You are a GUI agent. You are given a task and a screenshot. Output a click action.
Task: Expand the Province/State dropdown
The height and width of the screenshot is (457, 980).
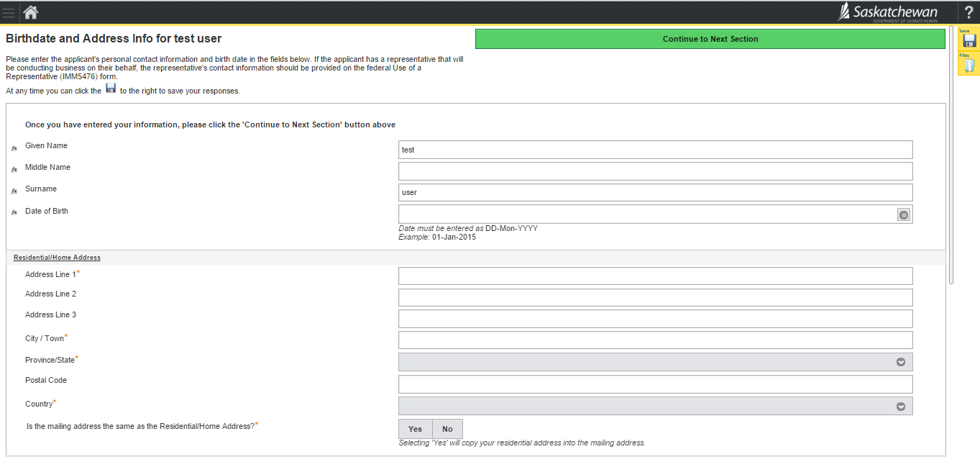(656, 362)
